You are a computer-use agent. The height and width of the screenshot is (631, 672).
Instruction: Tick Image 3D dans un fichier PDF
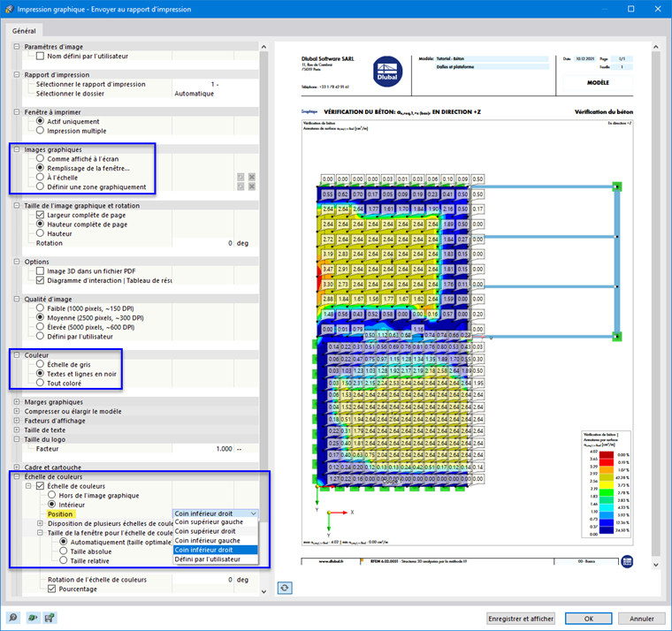click(x=40, y=270)
